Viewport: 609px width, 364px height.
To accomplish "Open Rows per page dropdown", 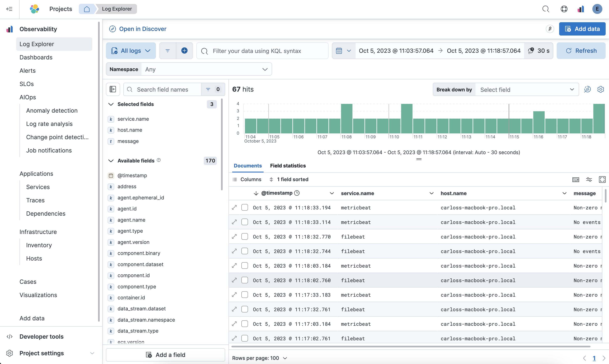I will point(259,358).
